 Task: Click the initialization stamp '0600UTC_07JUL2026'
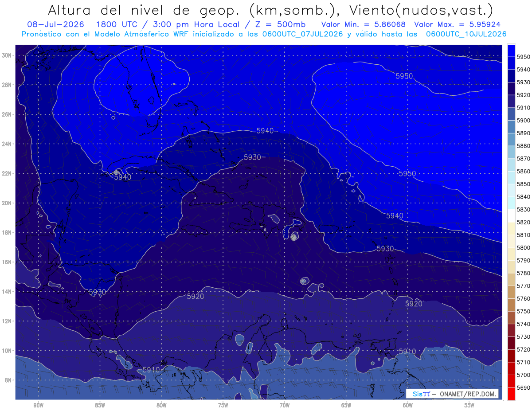pos(303,34)
